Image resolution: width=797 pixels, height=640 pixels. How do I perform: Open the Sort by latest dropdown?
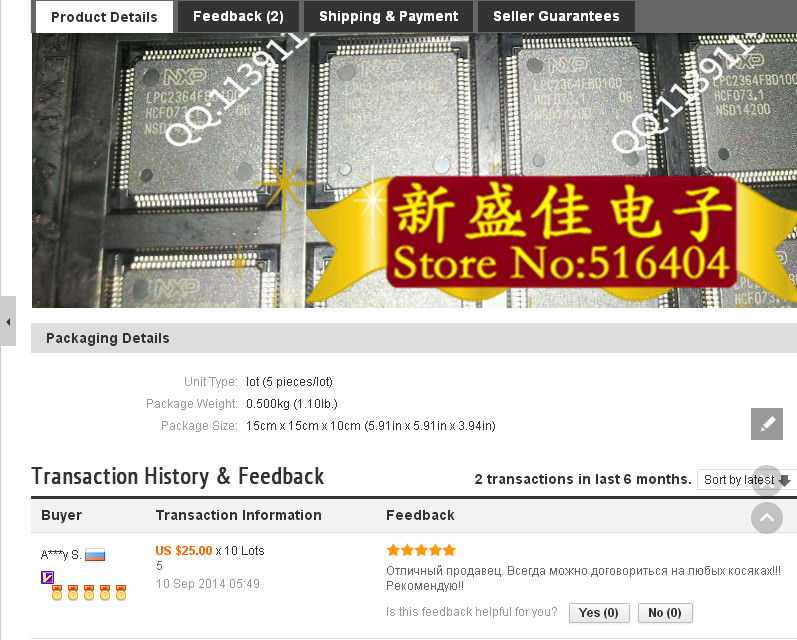[746, 480]
